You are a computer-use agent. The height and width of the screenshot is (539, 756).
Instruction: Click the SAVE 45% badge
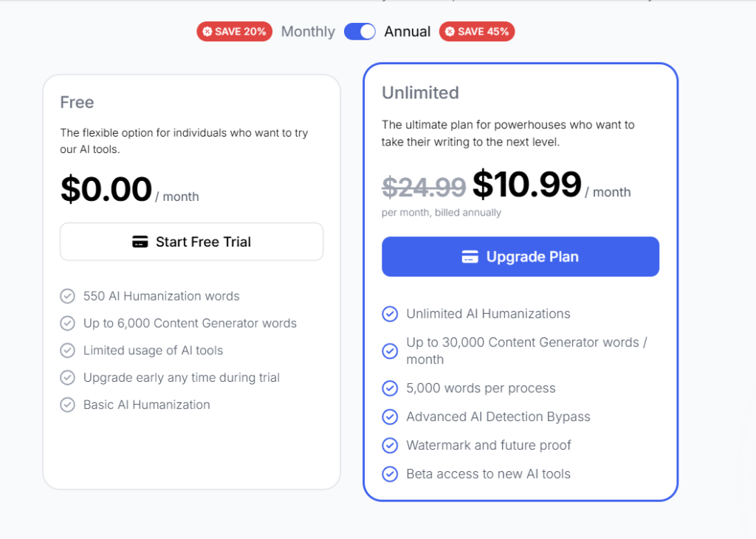pos(477,32)
